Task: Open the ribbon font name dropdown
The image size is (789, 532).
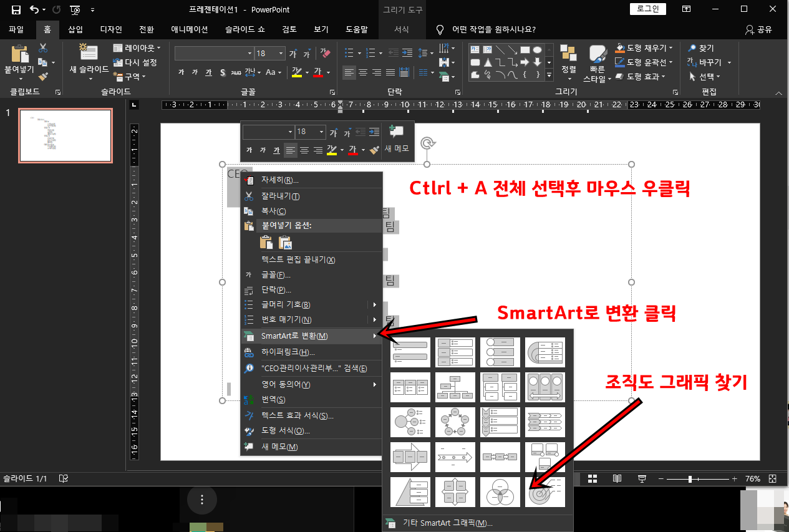Action: tap(250, 54)
